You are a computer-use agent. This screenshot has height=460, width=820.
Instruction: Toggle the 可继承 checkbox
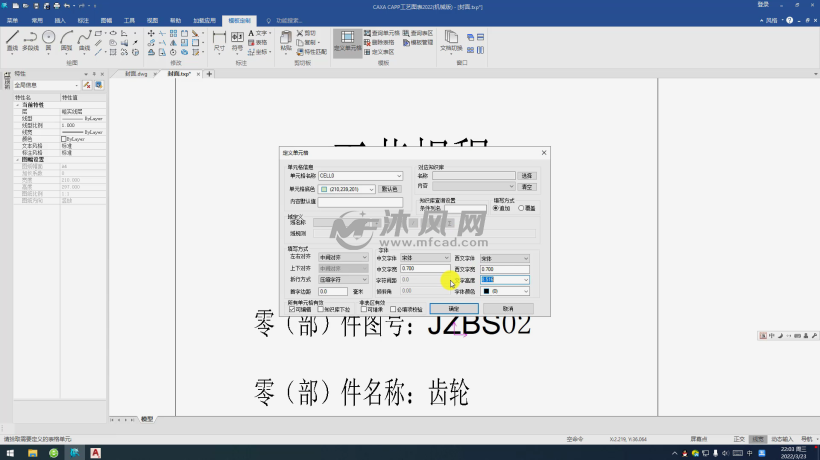pos(363,309)
